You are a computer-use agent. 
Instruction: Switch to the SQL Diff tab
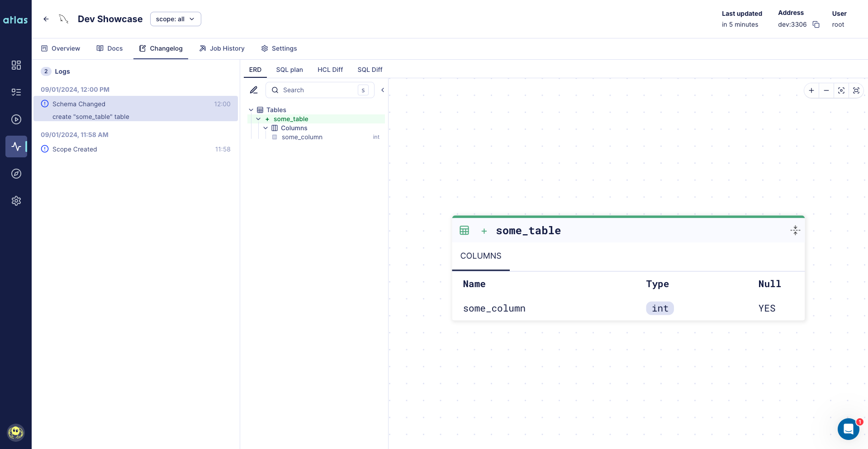(370, 70)
